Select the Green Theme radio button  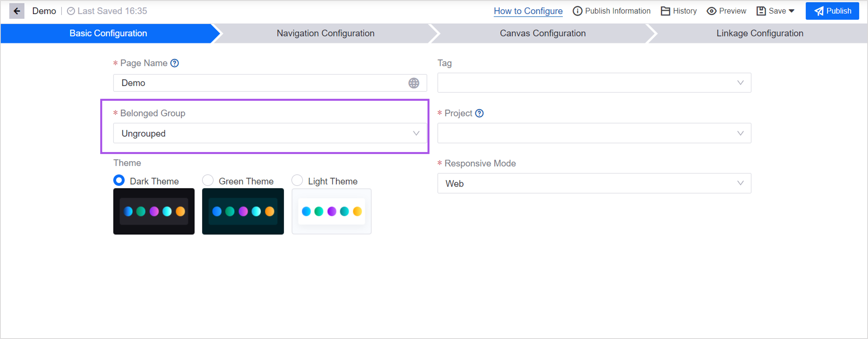point(208,180)
